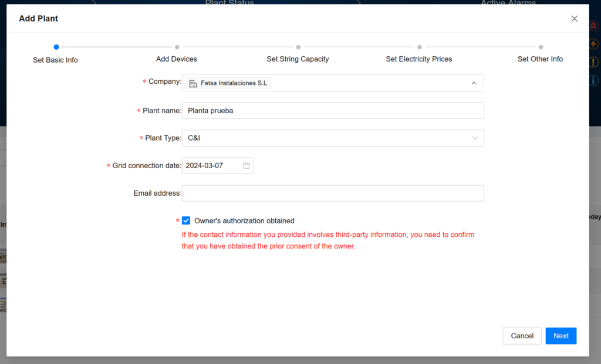Screen dimensions: 601x364
Task: Focus the Email address input field
Action: point(333,193)
